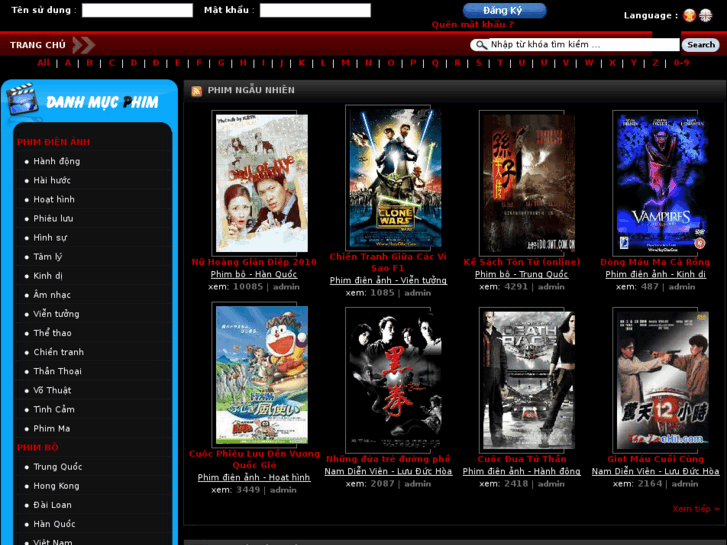Click the clapperboard Danh Mục Phim icon
The width and height of the screenshot is (727, 545).
[x=22, y=99]
